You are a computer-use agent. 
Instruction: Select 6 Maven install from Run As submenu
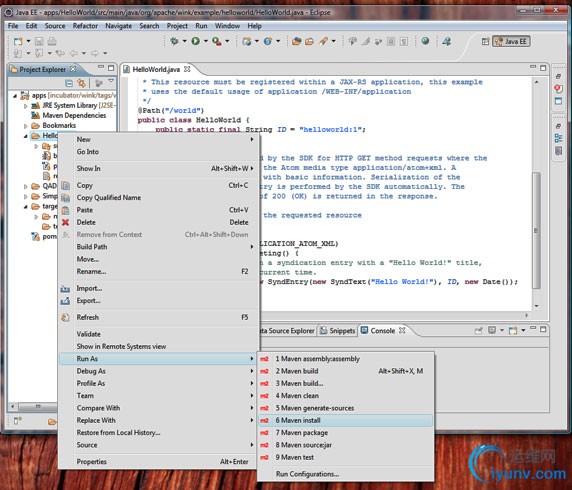(345, 420)
